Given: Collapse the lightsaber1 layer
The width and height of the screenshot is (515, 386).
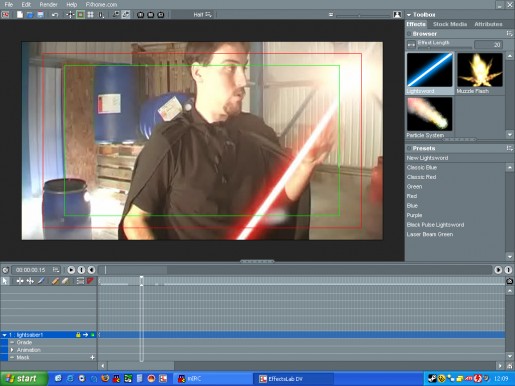Looking at the screenshot, I should point(4,335).
